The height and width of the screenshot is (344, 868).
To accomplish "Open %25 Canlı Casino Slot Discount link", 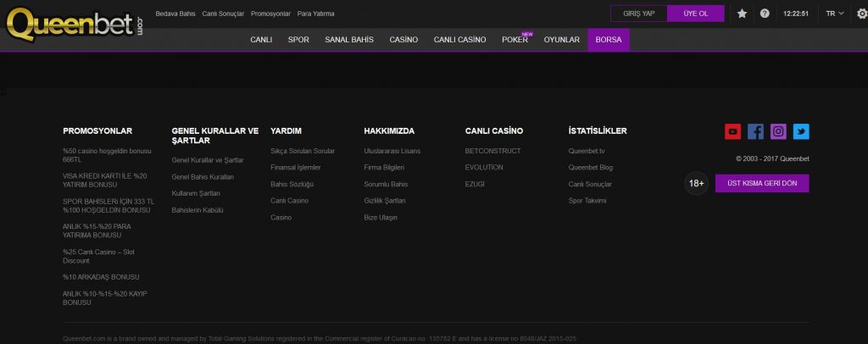I will coord(98,256).
